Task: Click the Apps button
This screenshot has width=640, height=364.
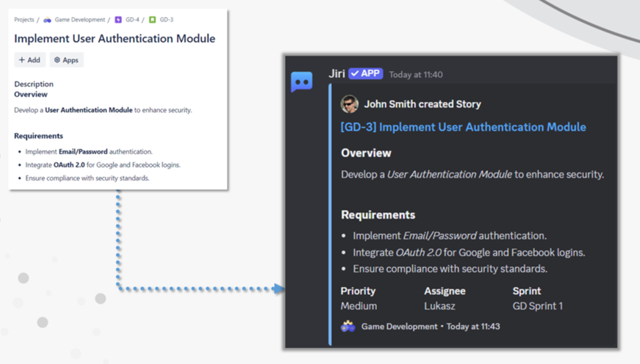Action: (x=67, y=60)
